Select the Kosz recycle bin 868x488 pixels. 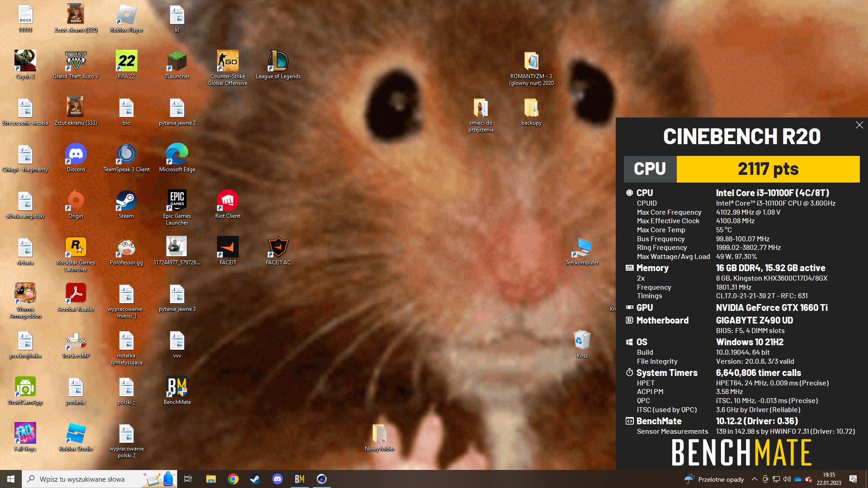coord(582,344)
